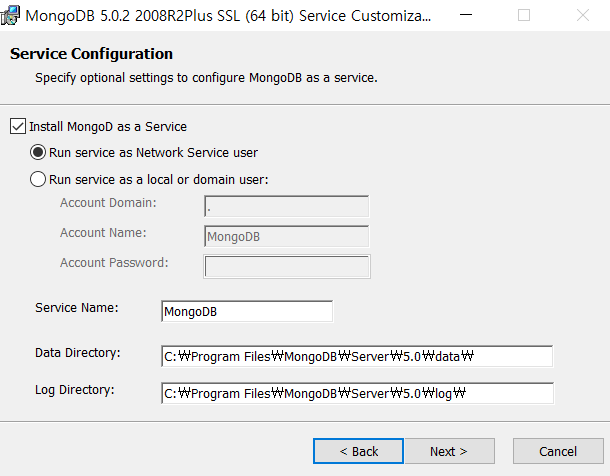Click the Data Directory: label

coord(78,353)
